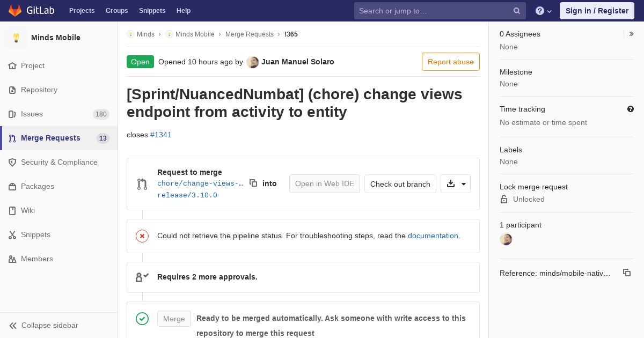
Task: Click the GitLab fox logo
Action: (x=15, y=11)
